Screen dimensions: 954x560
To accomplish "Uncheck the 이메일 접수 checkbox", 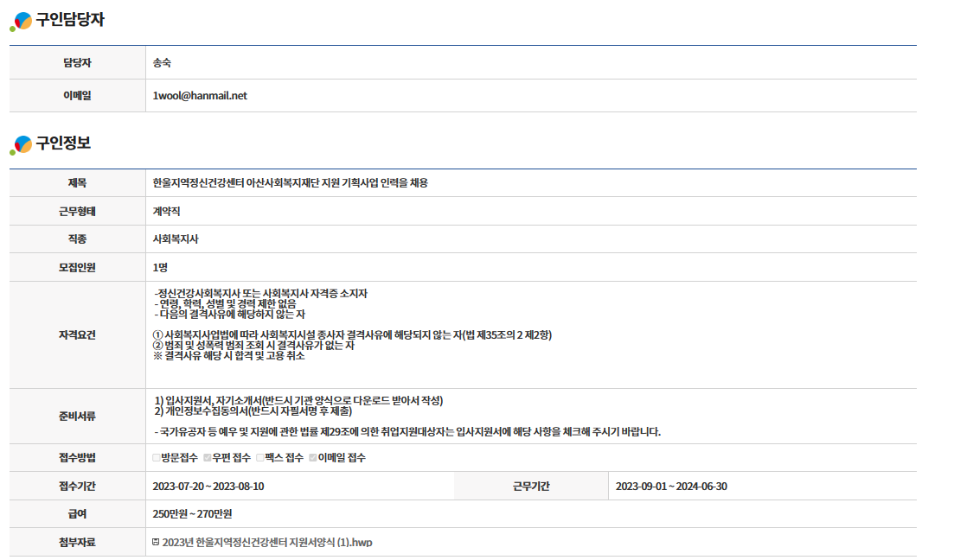I will [313, 458].
